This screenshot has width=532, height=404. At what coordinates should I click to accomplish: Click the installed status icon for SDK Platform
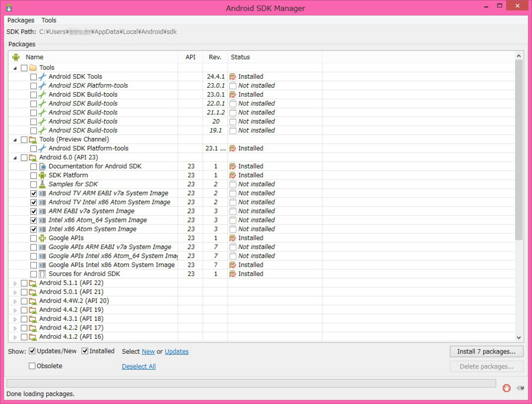(233, 175)
